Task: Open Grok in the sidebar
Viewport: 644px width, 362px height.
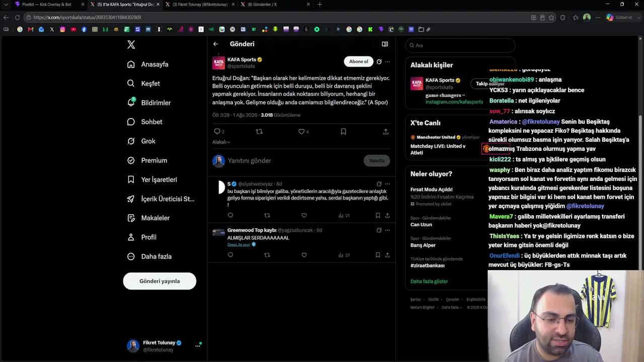Action: pyautogui.click(x=141, y=141)
